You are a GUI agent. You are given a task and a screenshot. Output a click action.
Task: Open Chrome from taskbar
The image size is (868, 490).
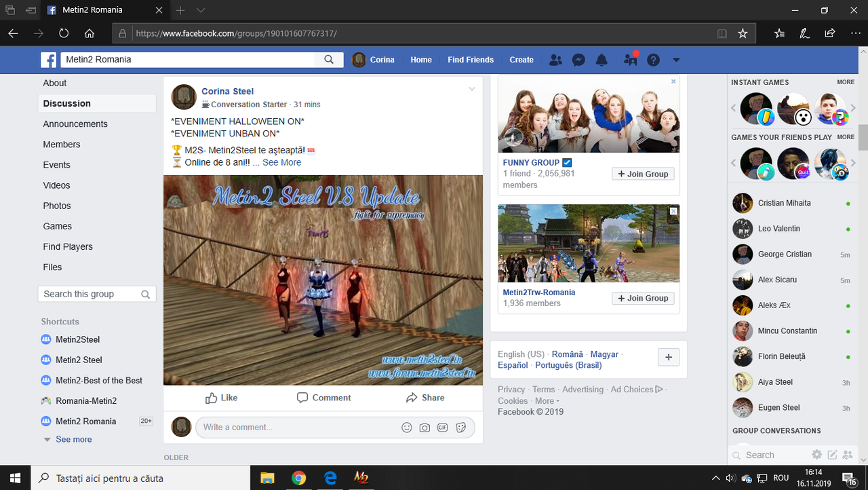pyautogui.click(x=298, y=478)
